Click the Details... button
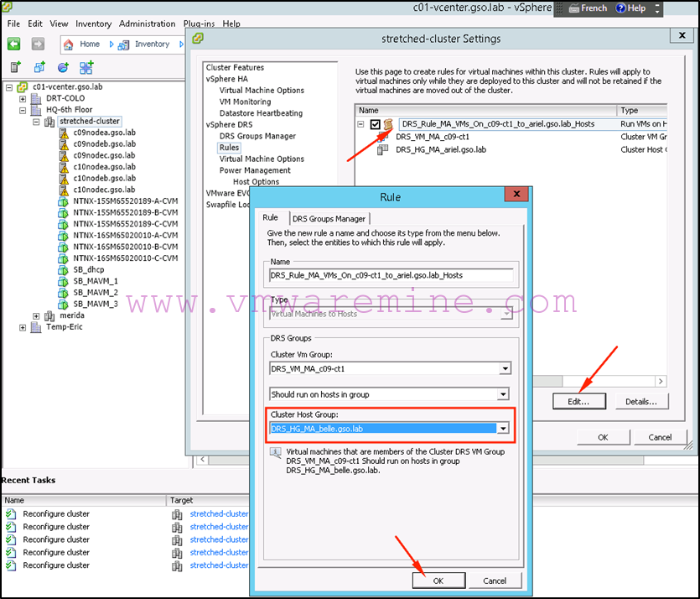This screenshot has width=700, height=599. pyautogui.click(x=641, y=401)
